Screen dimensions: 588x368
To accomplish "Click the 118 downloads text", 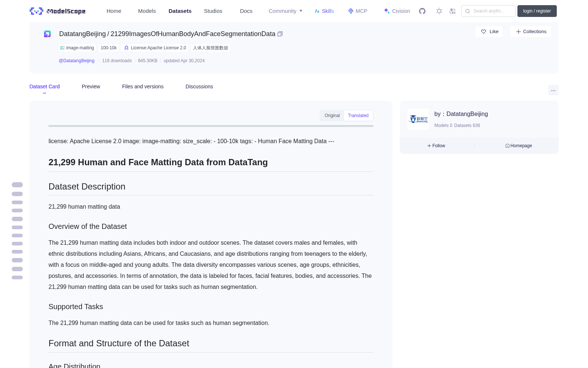I will (117, 61).
